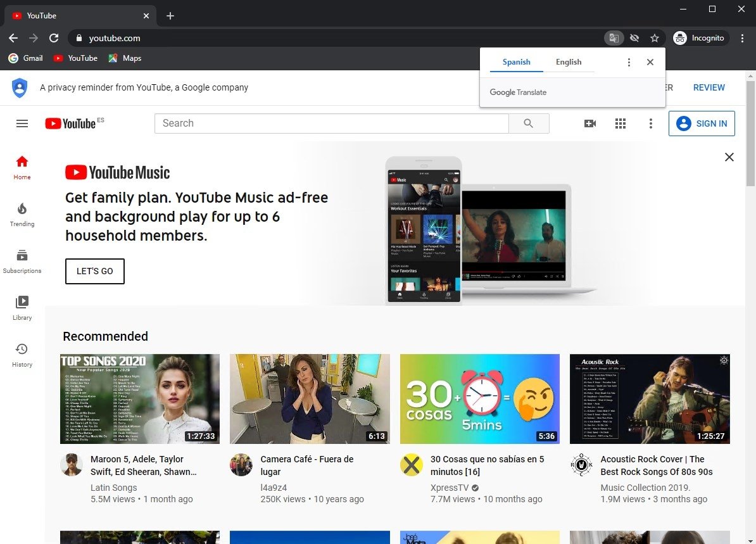The image size is (756, 544).
Task: Open the Acoustic Rock video thumbnail
Action: pos(650,399)
